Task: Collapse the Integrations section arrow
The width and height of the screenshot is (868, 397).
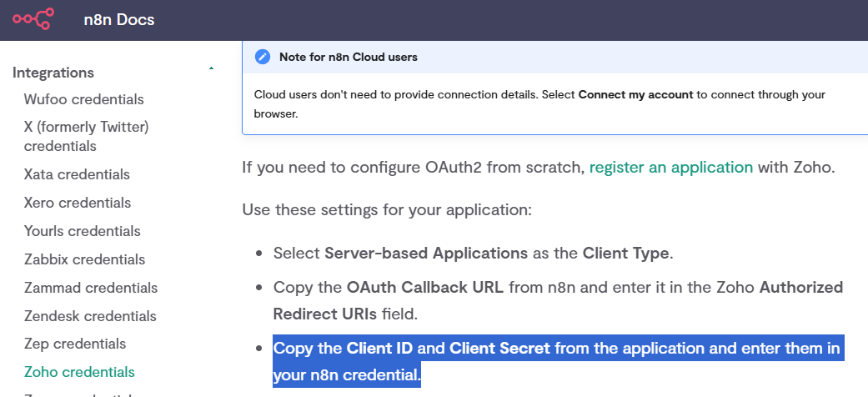Action: pyautogui.click(x=211, y=68)
